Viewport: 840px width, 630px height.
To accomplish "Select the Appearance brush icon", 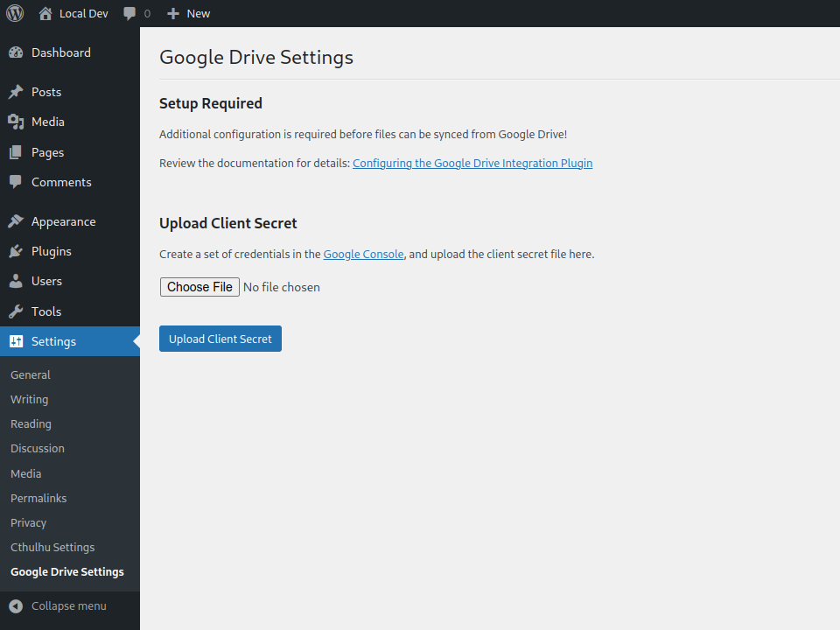I will [x=17, y=220].
